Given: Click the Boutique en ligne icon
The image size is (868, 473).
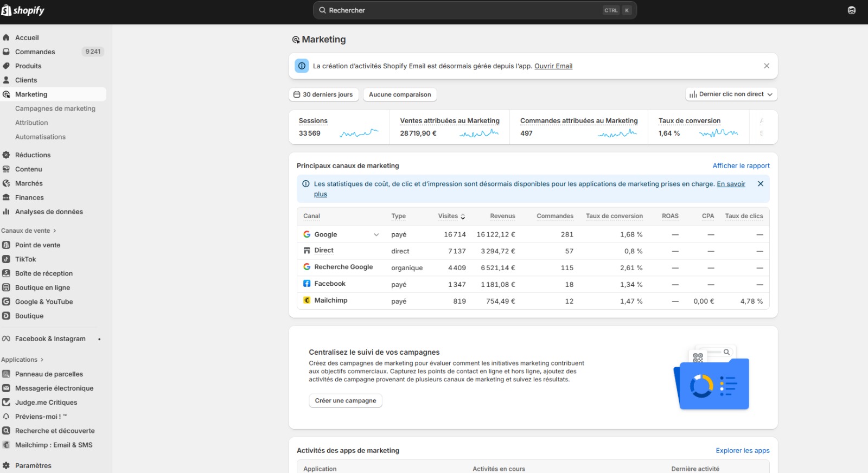Looking at the screenshot, I should [6, 287].
